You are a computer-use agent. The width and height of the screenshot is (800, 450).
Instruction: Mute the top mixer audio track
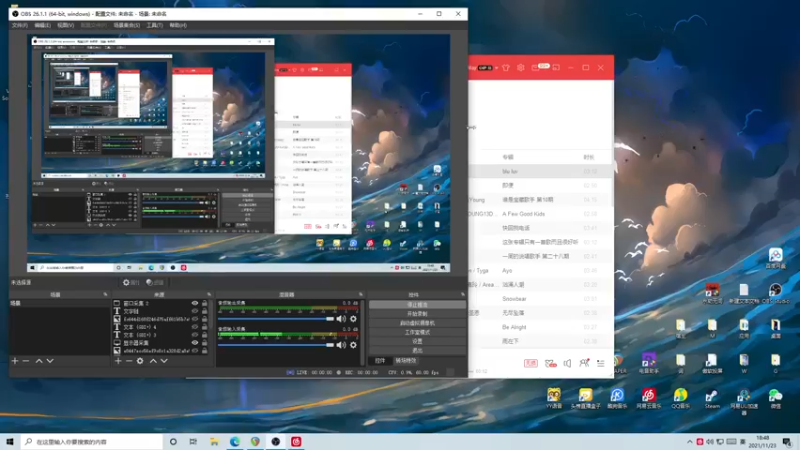[341, 319]
